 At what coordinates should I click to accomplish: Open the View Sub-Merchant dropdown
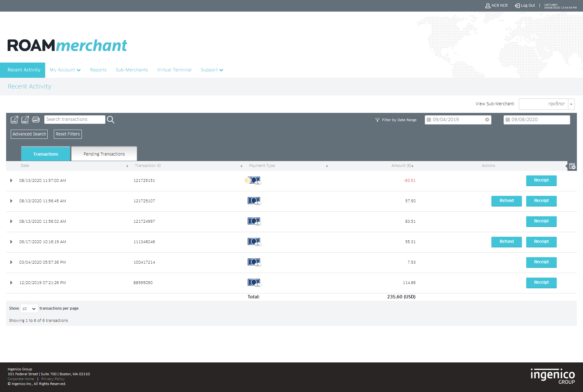(571, 104)
